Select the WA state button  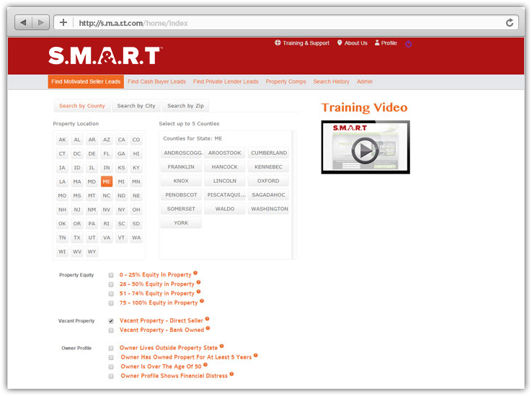[x=136, y=238]
